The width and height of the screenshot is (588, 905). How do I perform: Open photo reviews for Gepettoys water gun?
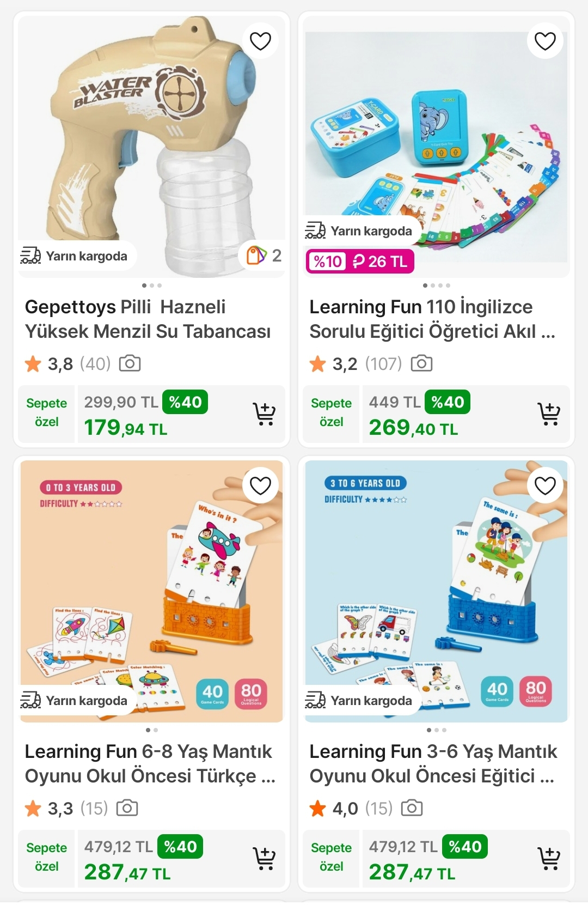[130, 363]
